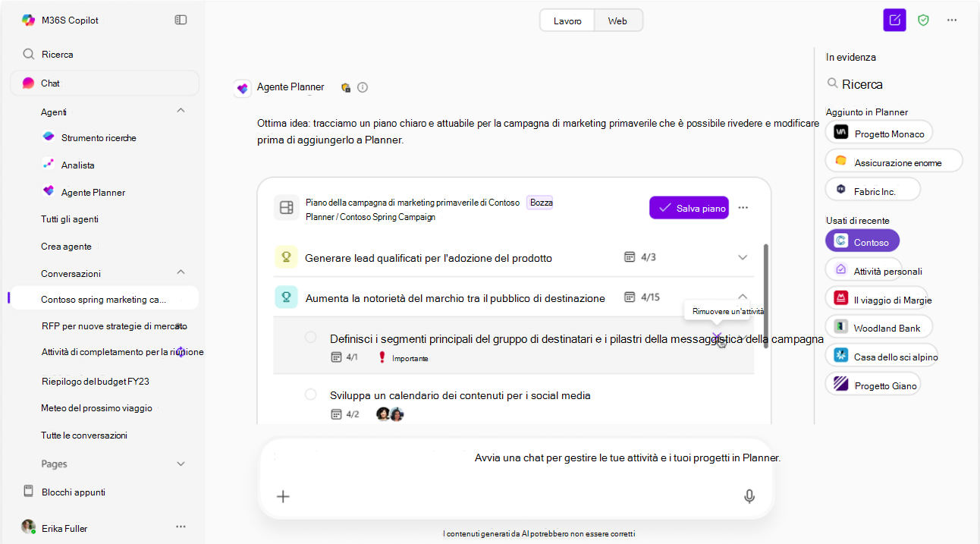Click the M365 Copilot logo icon
Image resolution: width=980 pixels, height=544 pixels.
28,20
